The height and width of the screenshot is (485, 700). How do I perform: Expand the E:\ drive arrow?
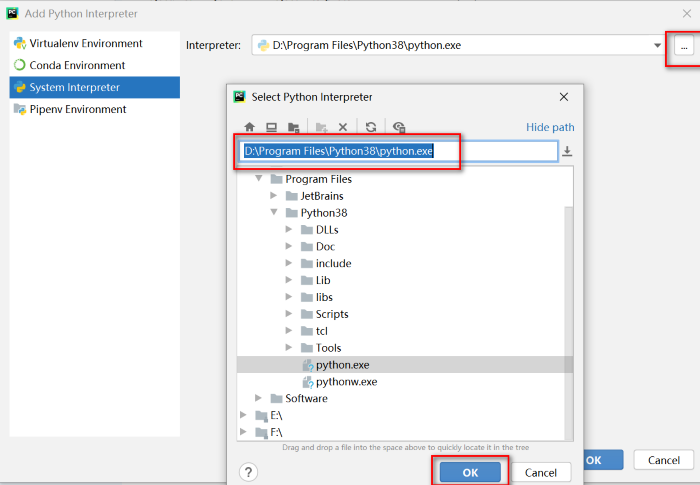(243, 415)
